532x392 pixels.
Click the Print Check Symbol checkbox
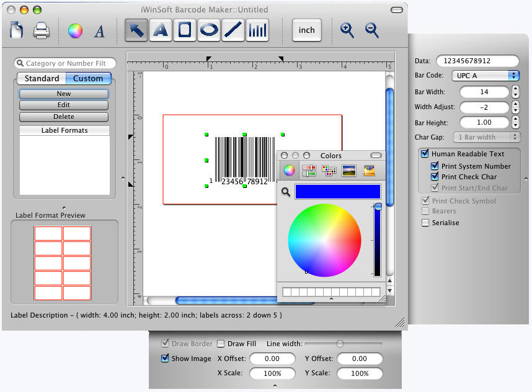coord(425,200)
